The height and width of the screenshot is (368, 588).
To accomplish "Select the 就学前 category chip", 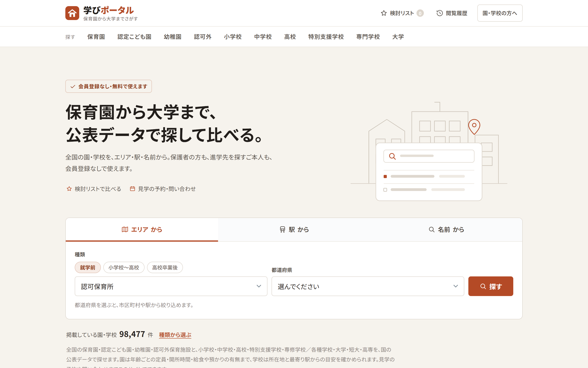I will coord(88,267).
